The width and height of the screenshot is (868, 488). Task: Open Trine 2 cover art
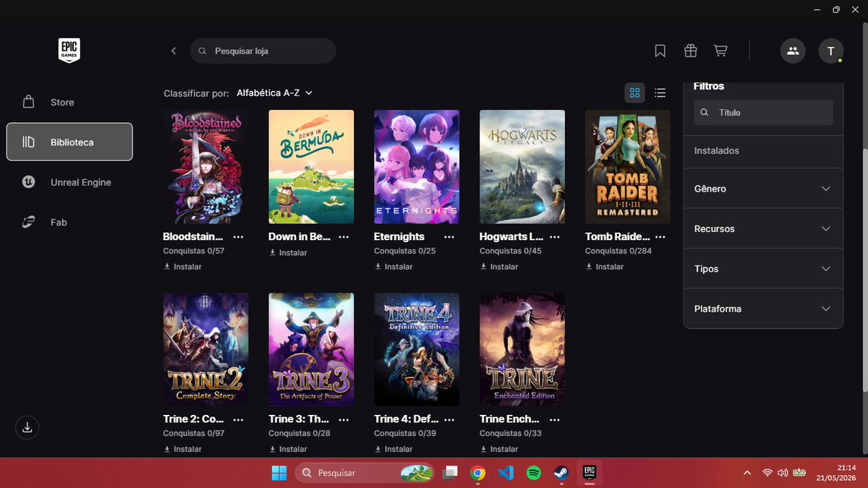click(x=206, y=349)
